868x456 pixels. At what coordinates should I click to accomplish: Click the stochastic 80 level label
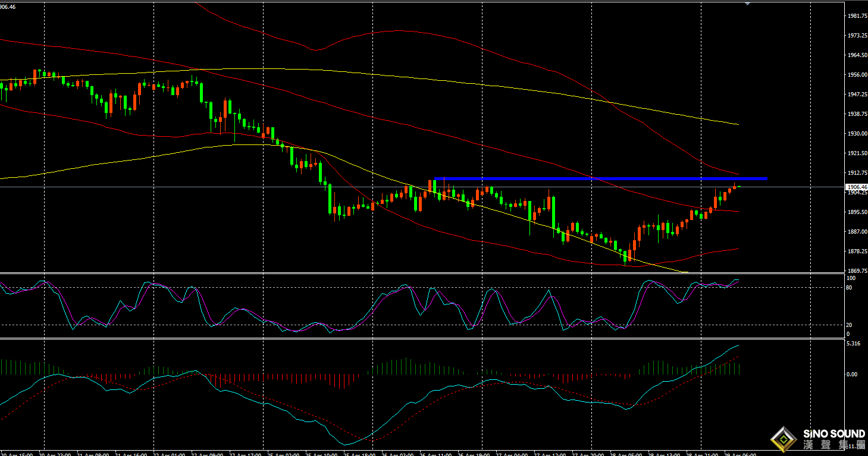pyautogui.click(x=850, y=288)
